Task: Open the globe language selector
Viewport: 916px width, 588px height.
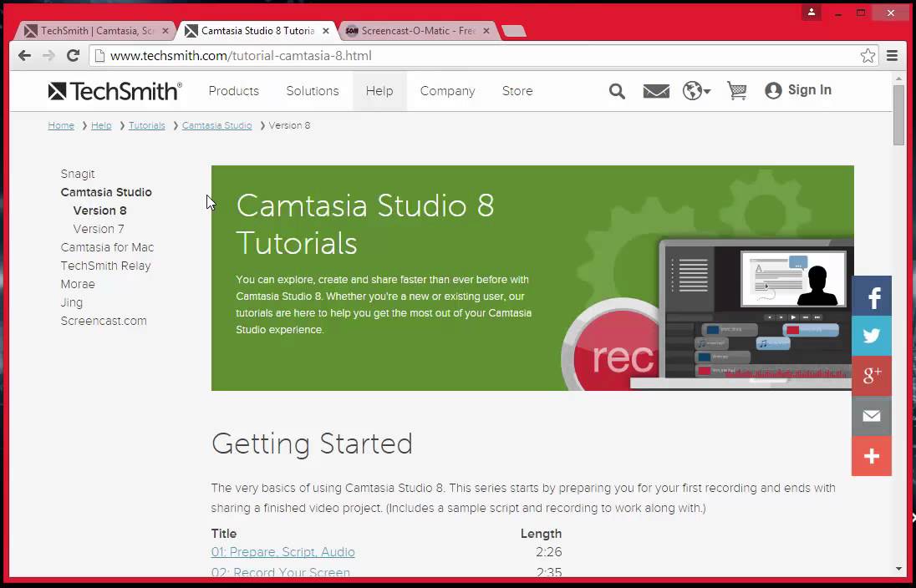Action: pos(695,91)
